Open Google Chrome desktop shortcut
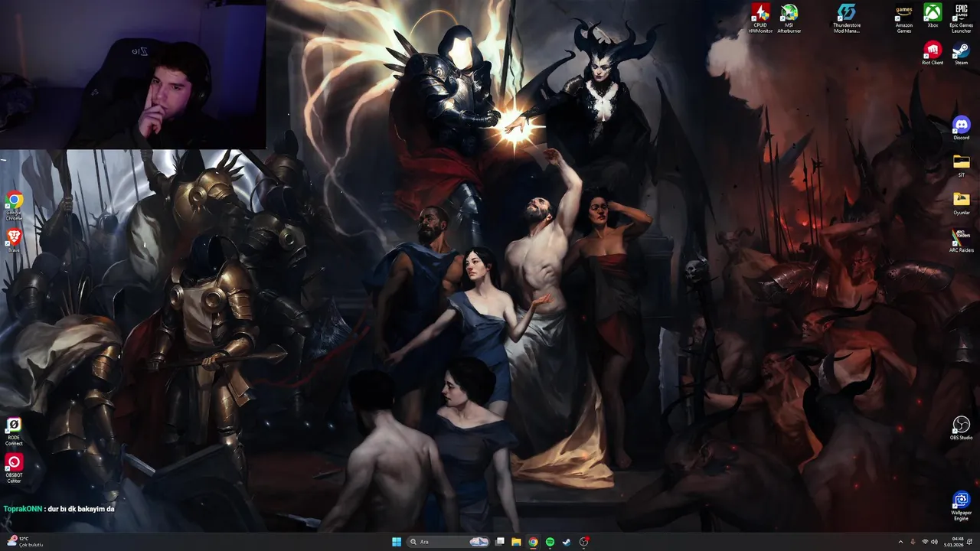Viewport: 980px width, 551px height. click(x=14, y=207)
